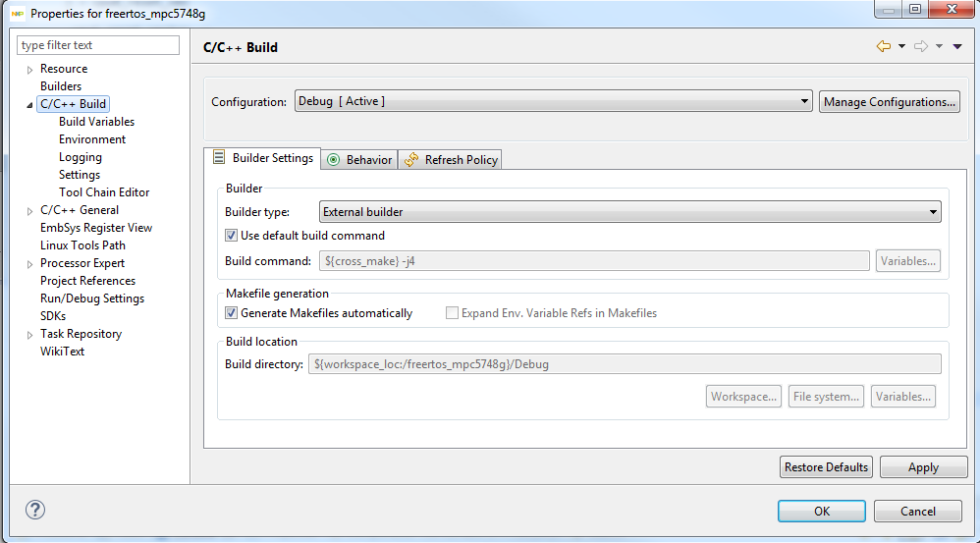Viewport: 980px width, 543px height.
Task: Click Restore Defaults button
Action: (826, 467)
